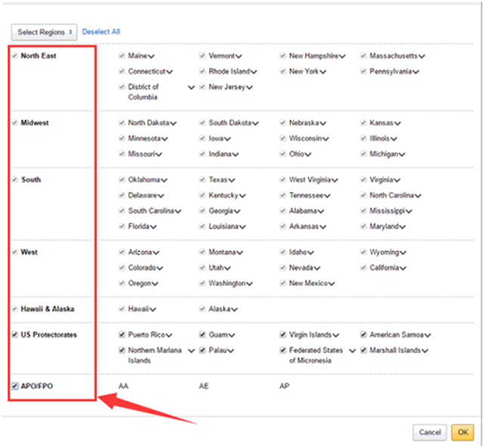Toggle the Kansas checkbox
This screenshot has width=484, height=448.
point(363,123)
